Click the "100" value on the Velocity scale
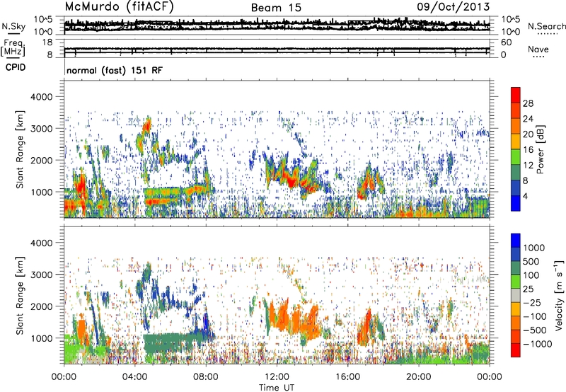Viewport: 566px width, 392px height. [x=531, y=275]
